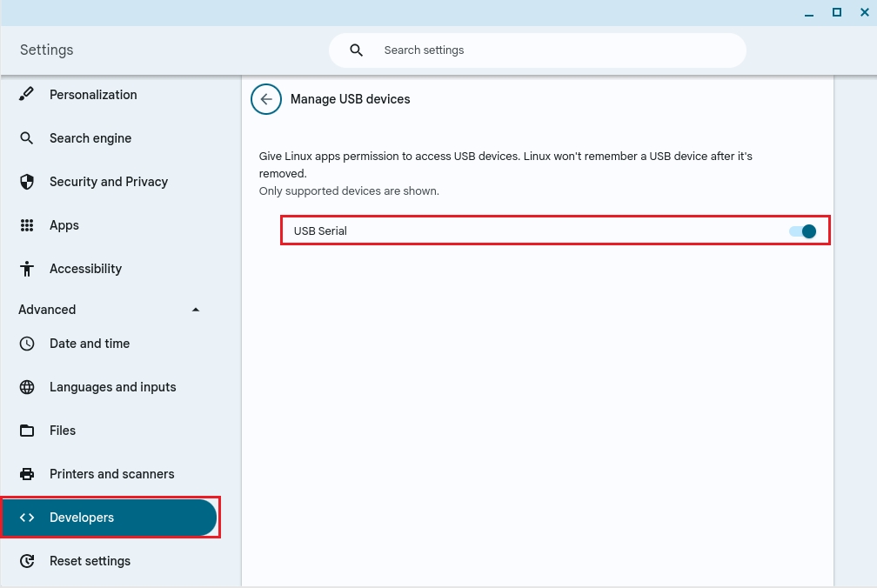Screen dimensions: 877x588
Task: Open the Search engine settings section
Action: 90,138
